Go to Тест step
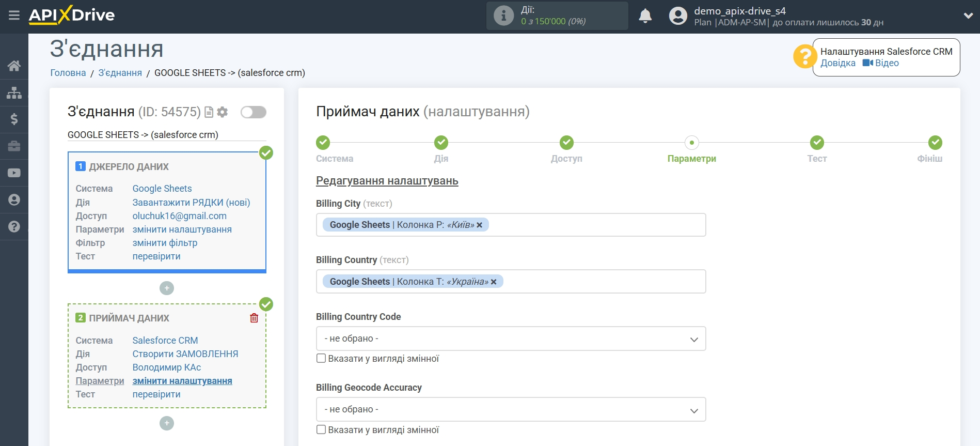This screenshot has width=980, height=446. [817, 143]
